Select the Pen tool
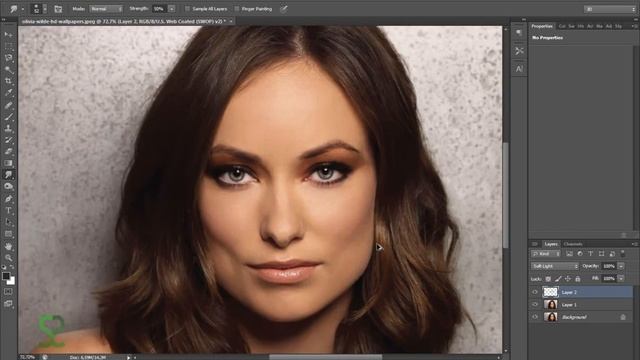Viewport: 640px width, 360px height. (8, 199)
